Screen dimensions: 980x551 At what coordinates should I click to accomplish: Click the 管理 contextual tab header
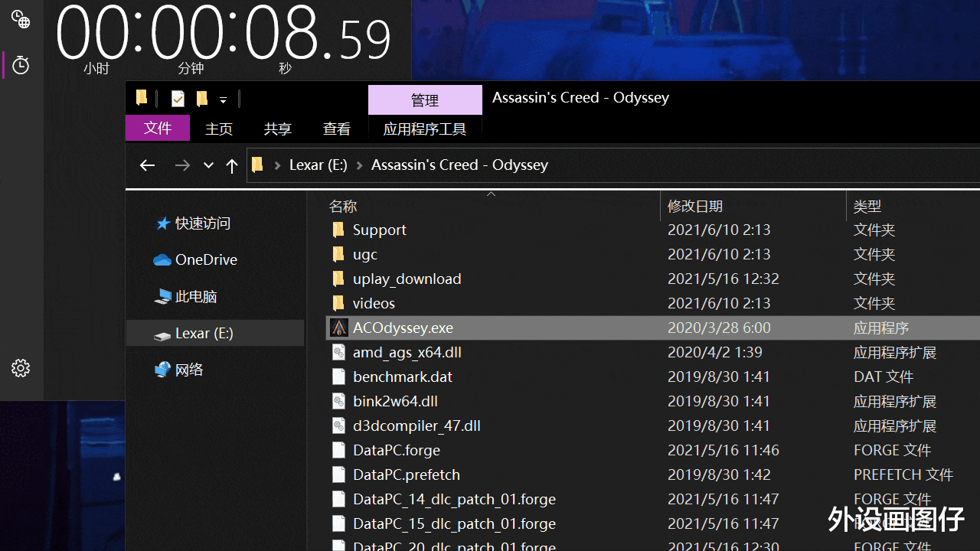tap(425, 100)
